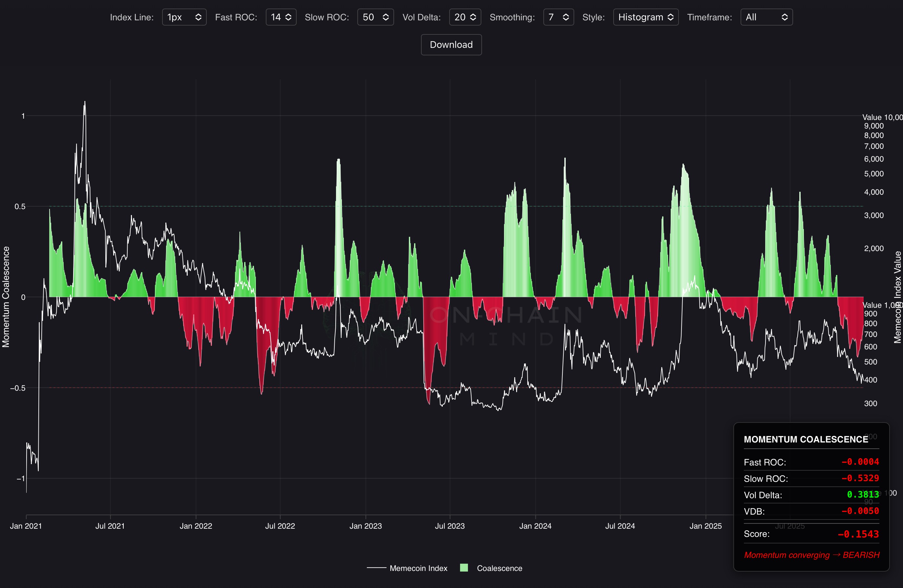Click the Jan 2023 x-axis label

pyautogui.click(x=366, y=526)
